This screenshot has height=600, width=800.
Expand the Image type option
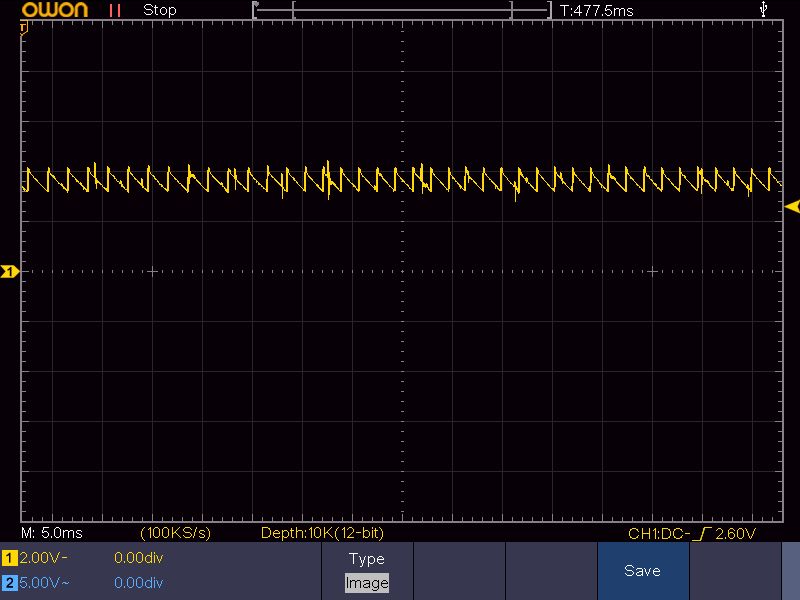(366, 582)
